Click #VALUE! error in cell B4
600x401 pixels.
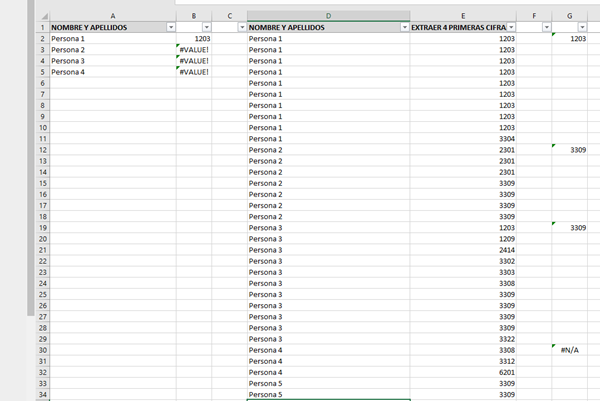(x=194, y=61)
